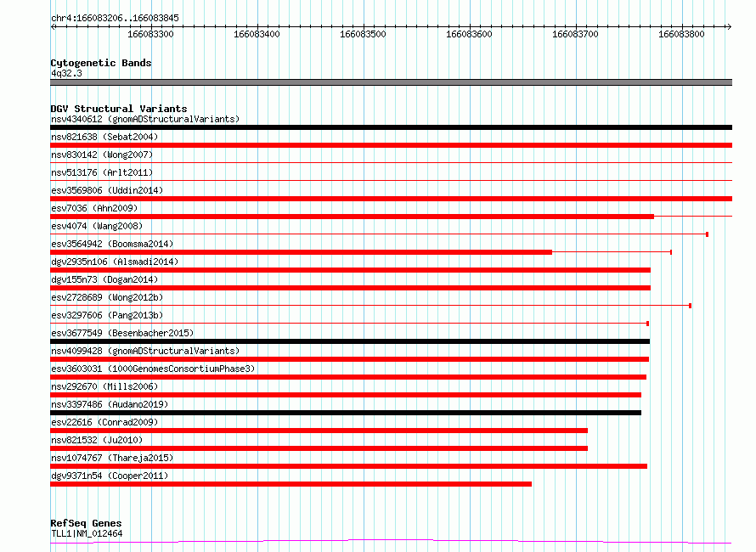Click the magenta TLL1 gene line
756x552 pixels.
click(391, 541)
